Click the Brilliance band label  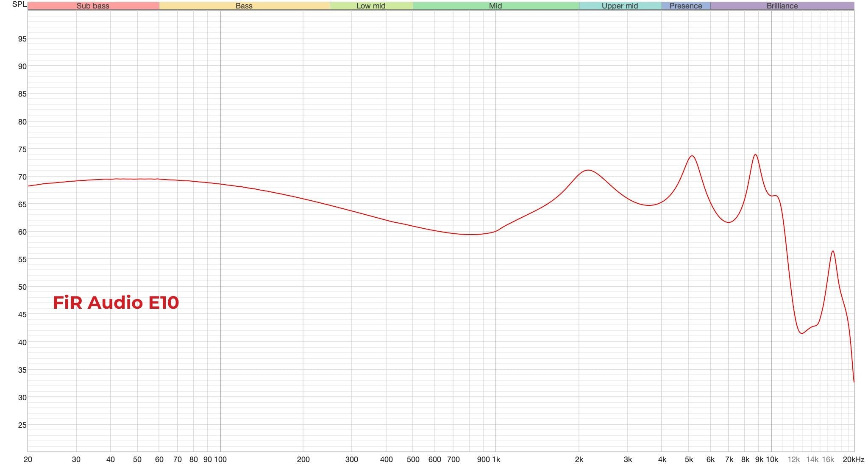pos(782,6)
